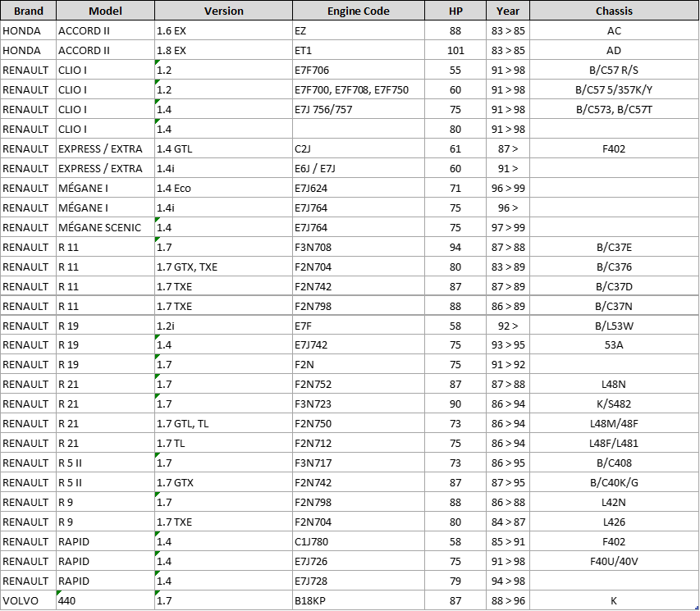Image resolution: width=700 pixels, height=611 pixels.
Task: Click the '1.7 GTL, TL' version cell
Action: [x=224, y=423]
